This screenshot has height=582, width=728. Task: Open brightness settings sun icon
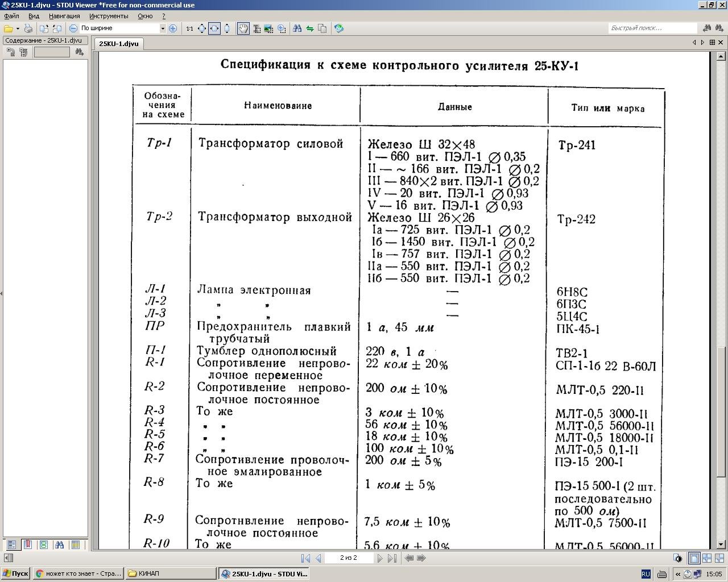coord(679,558)
